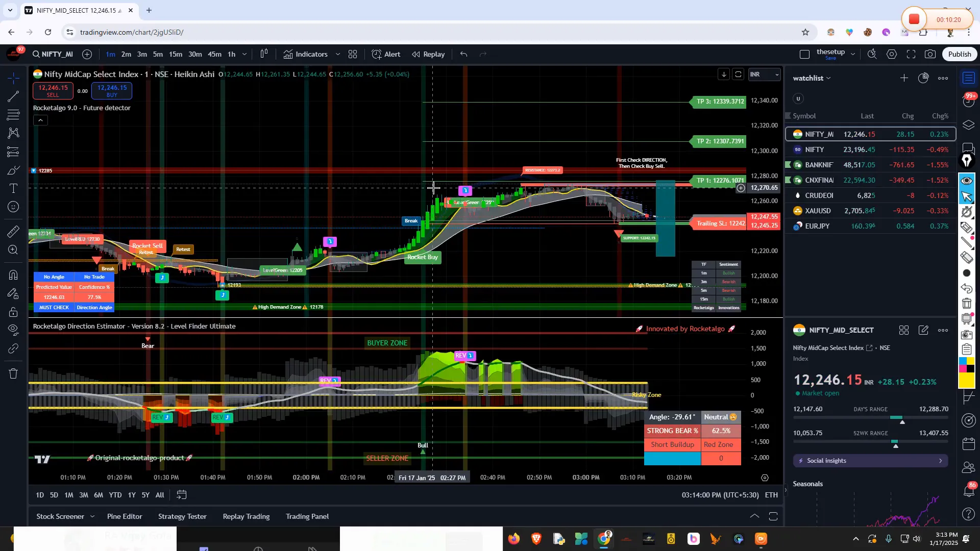Open the Strategy Tester tab

182,516
